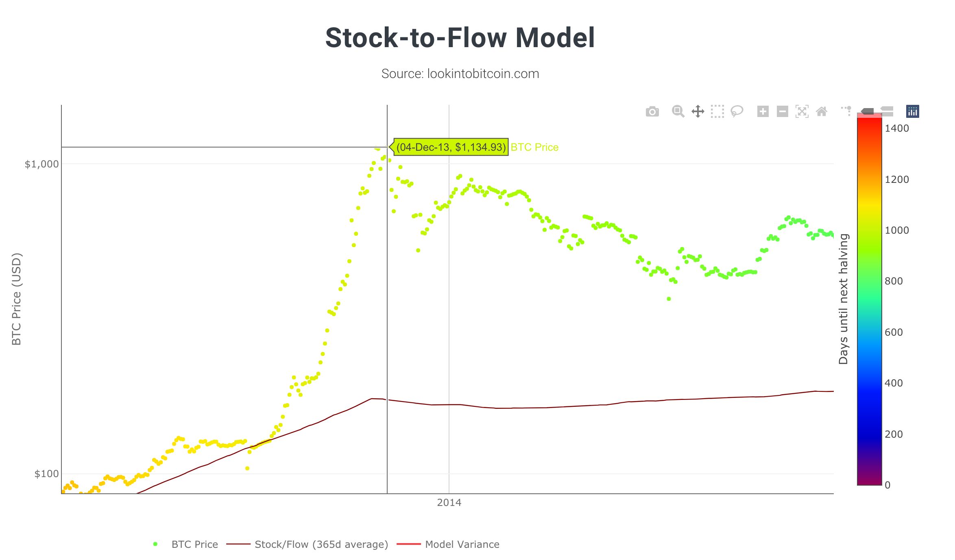Reset axes with the home icon
The width and height of the screenshot is (955, 560).
coord(821,111)
